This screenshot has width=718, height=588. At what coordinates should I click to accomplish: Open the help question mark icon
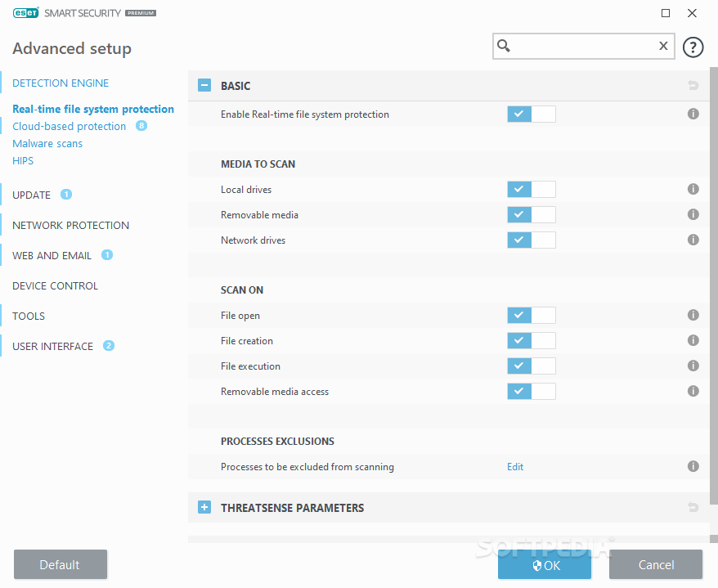tap(693, 47)
